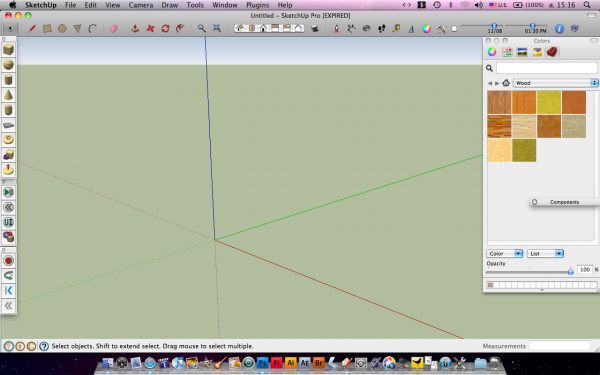Expand the Color dropdown in Colors panel
The width and height of the screenshot is (600, 375).
pyautogui.click(x=504, y=253)
